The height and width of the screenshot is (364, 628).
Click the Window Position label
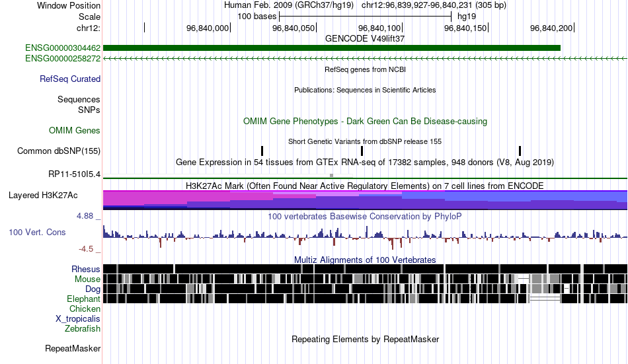pos(69,5)
